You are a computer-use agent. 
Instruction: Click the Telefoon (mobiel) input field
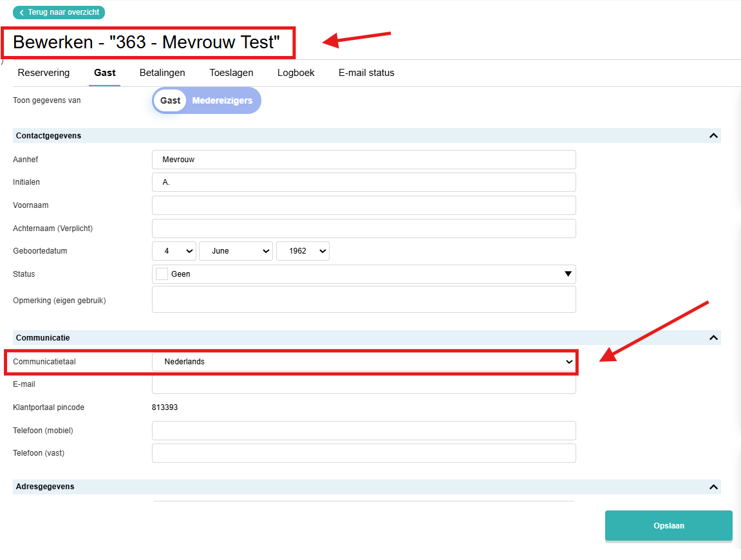pos(364,431)
